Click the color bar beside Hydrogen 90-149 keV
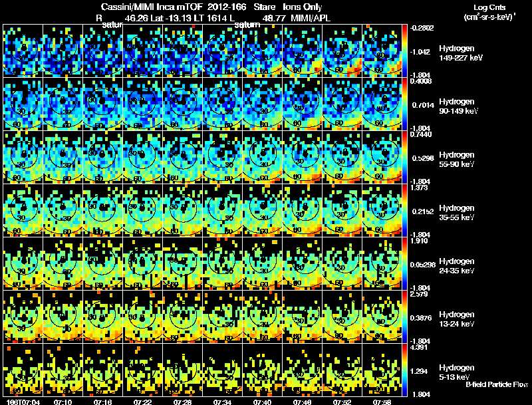The height and width of the screenshot is (405, 532). (x=405, y=104)
